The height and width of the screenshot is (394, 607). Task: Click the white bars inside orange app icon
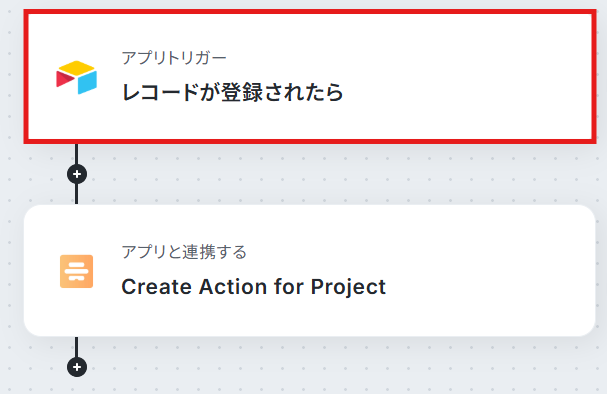coord(77,271)
